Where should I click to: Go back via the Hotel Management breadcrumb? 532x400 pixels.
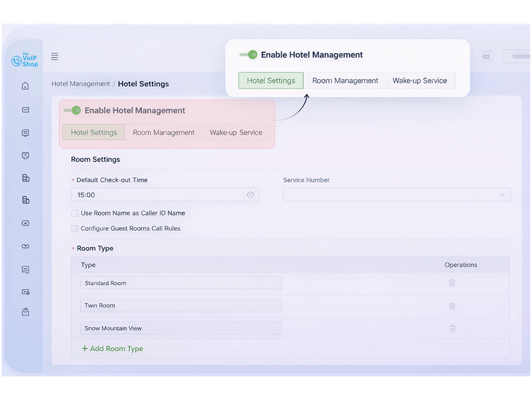(x=80, y=83)
